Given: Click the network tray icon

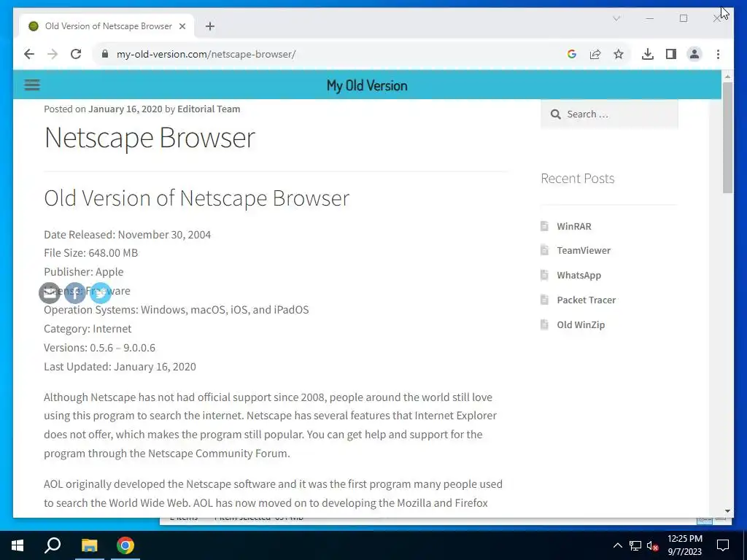Looking at the screenshot, I should 635,545.
